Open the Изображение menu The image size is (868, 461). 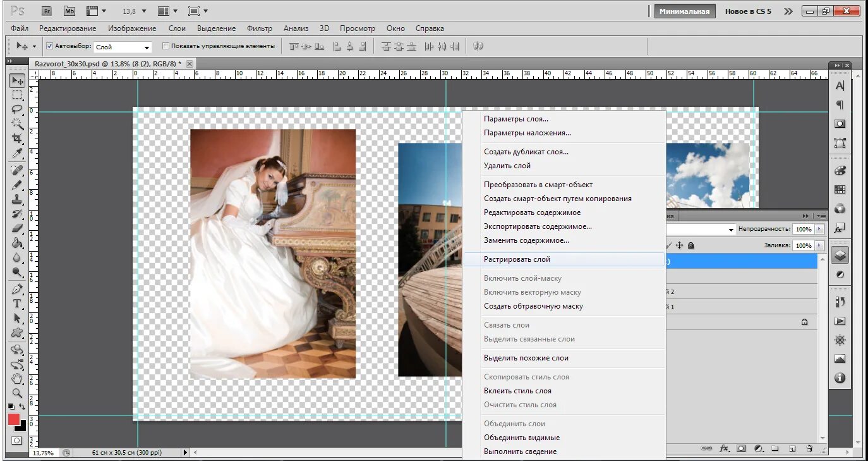pyautogui.click(x=132, y=28)
